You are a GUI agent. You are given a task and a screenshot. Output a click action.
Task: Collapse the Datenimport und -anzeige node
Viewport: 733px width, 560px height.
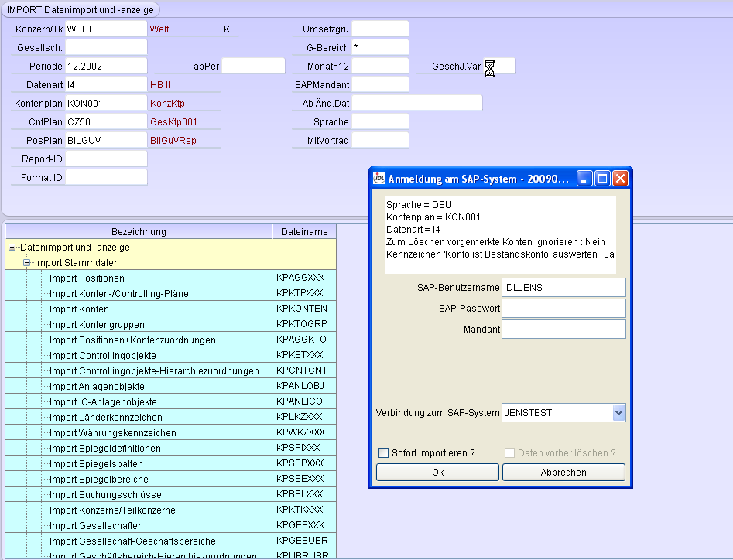[12, 247]
